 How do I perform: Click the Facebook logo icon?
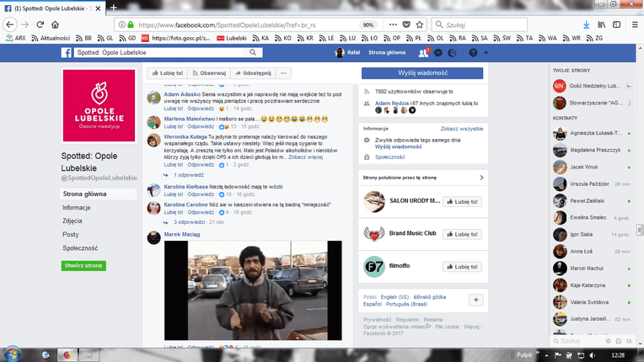tap(66, 52)
